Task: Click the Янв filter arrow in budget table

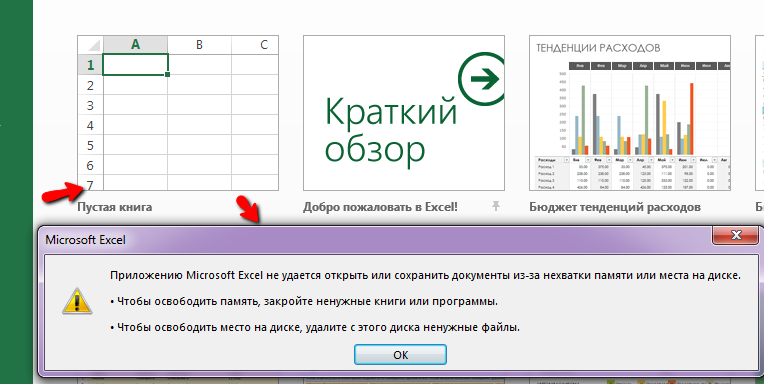Action: 587,160
